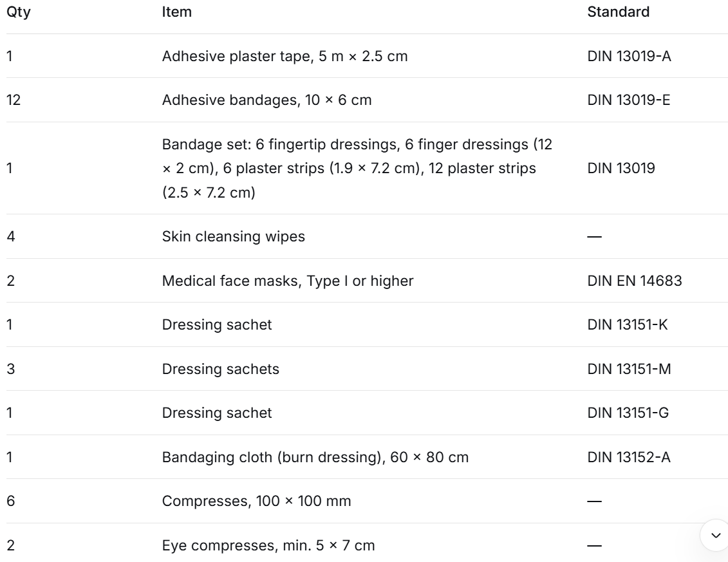Select the Qty column header
This screenshot has width=728, height=562.
[19, 12]
